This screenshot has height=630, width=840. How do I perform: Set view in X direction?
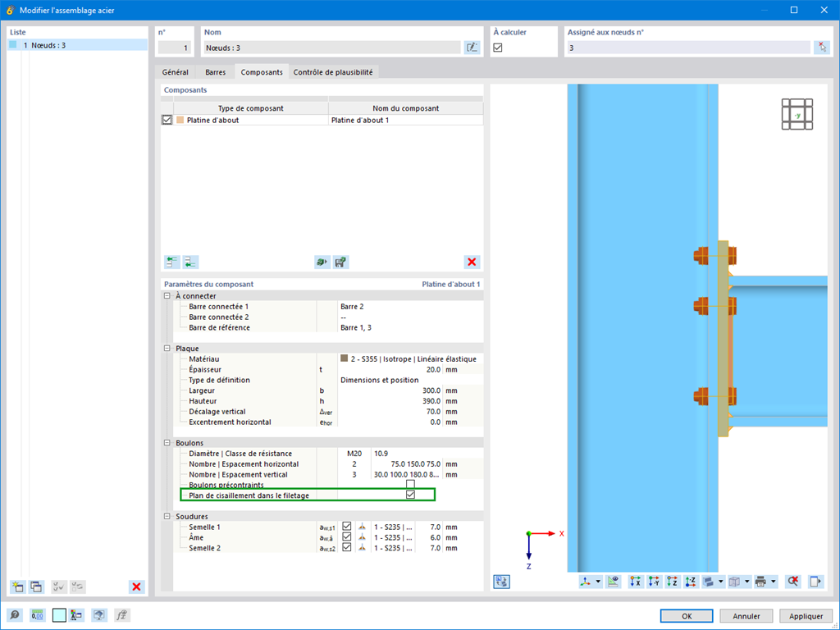pyautogui.click(x=636, y=582)
